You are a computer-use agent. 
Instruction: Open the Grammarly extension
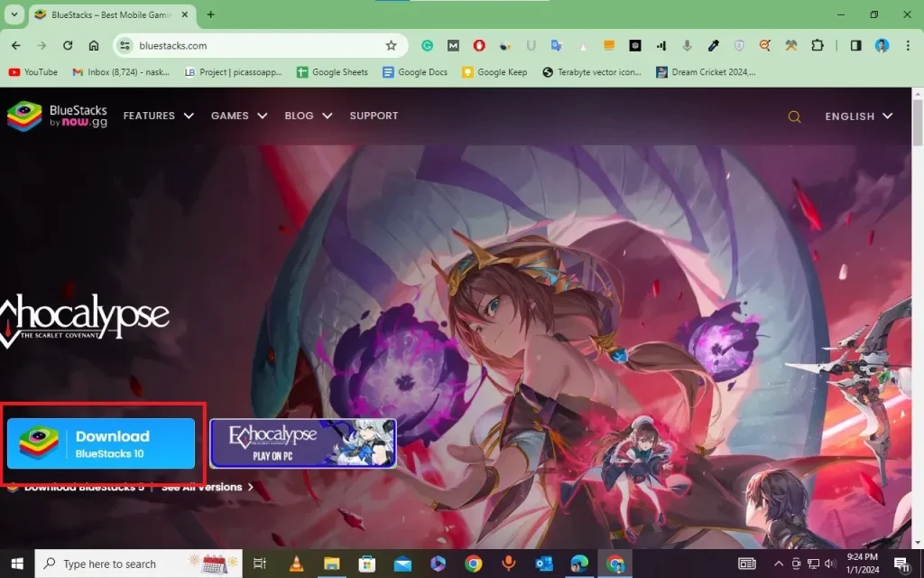coord(427,45)
